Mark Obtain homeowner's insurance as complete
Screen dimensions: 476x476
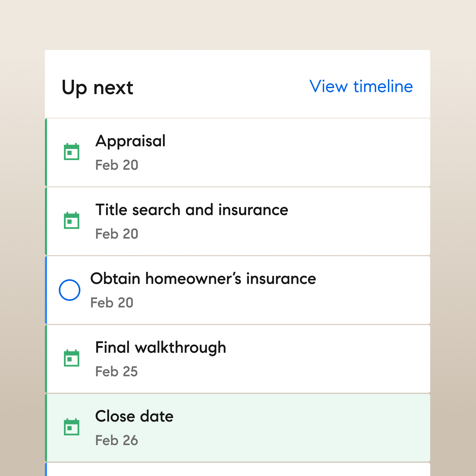point(69,290)
